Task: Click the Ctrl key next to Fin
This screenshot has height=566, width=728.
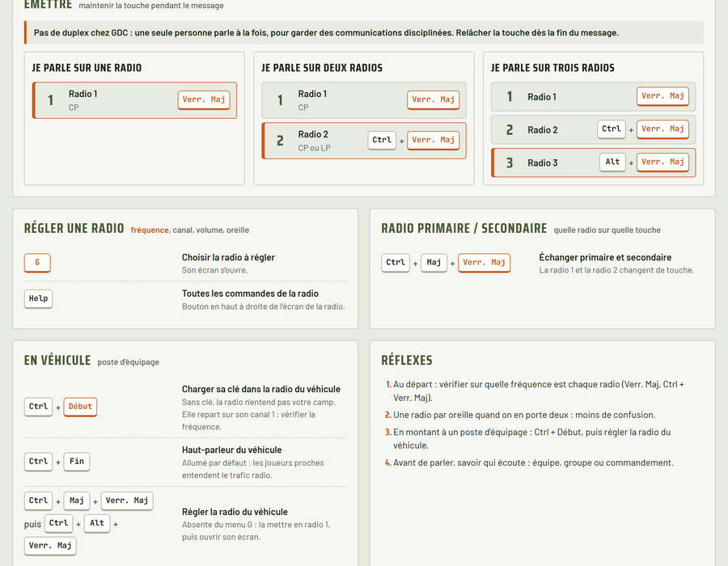Action: point(38,461)
